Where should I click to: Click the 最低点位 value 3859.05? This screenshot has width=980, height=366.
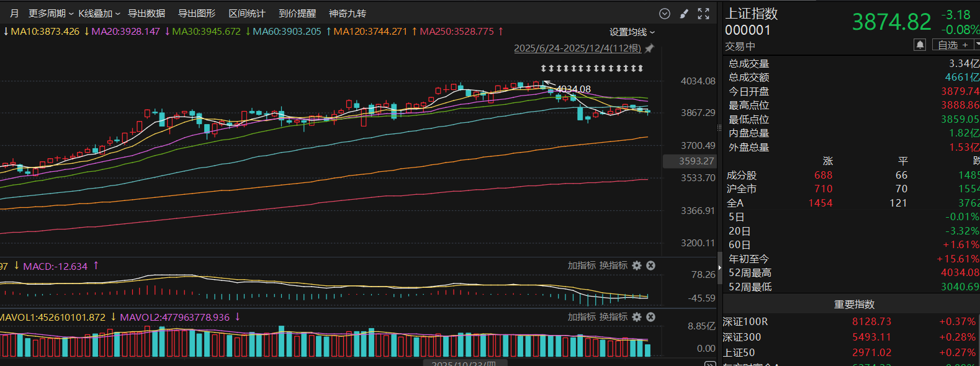pos(960,119)
